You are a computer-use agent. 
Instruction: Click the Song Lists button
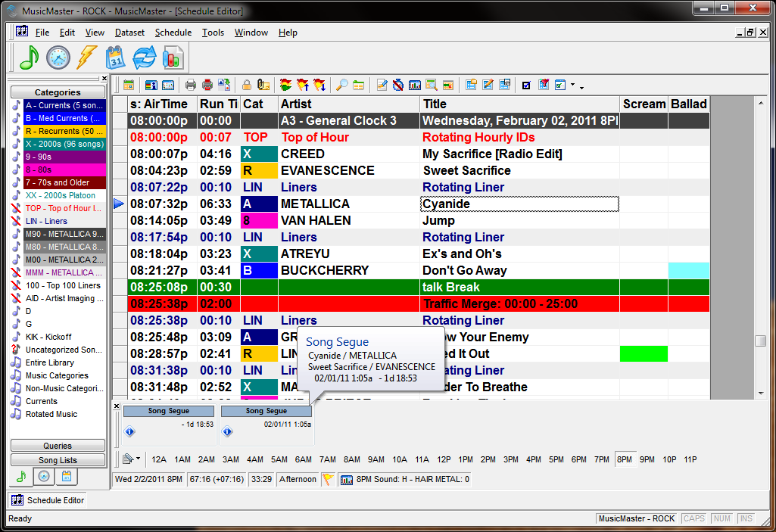click(58, 460)
